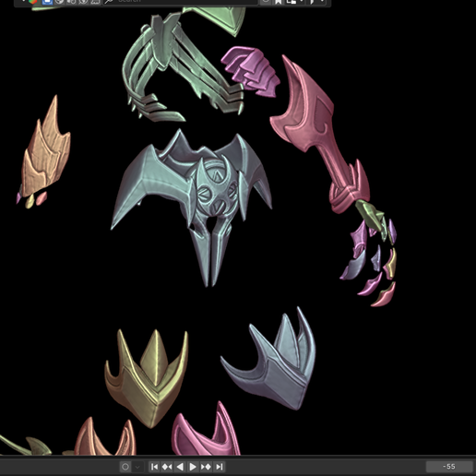Image resolution: width=476 pixels, height=476 pixels.
Task: Open the dropdown arrow next to the overlapping squares icon
Action: click(302, 2)
